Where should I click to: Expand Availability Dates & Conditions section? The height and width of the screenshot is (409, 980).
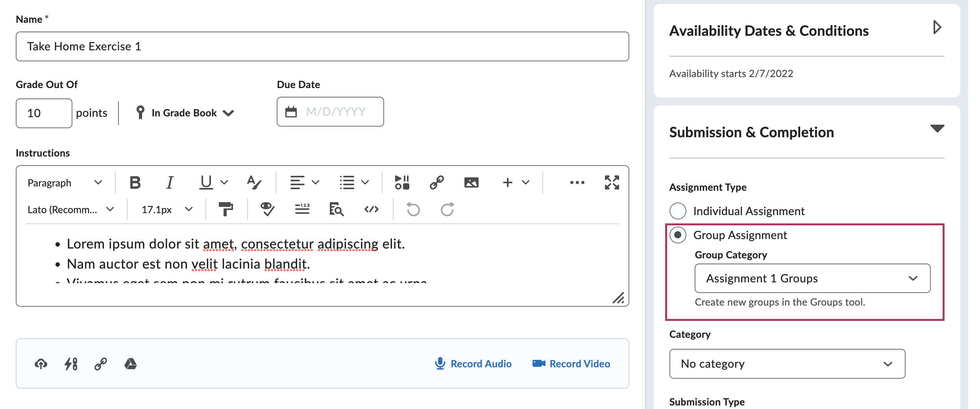(x=937, y=28)
